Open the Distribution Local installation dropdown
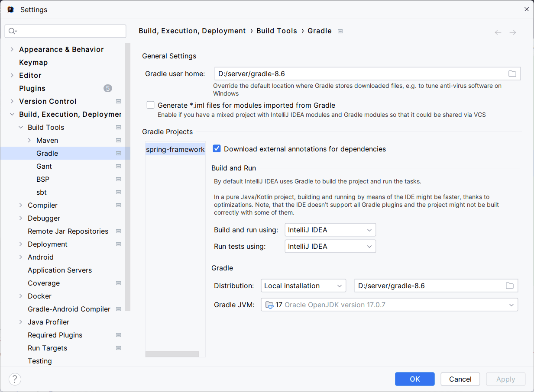534x392 pixels. 303,286
